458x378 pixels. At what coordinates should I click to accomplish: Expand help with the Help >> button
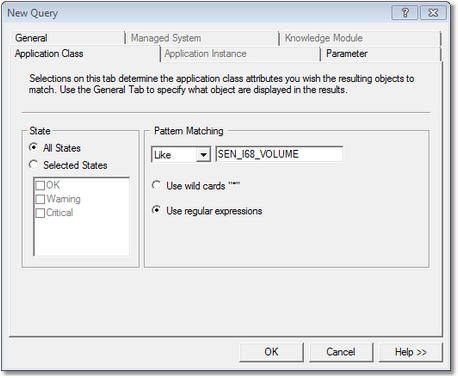[411, 352]
